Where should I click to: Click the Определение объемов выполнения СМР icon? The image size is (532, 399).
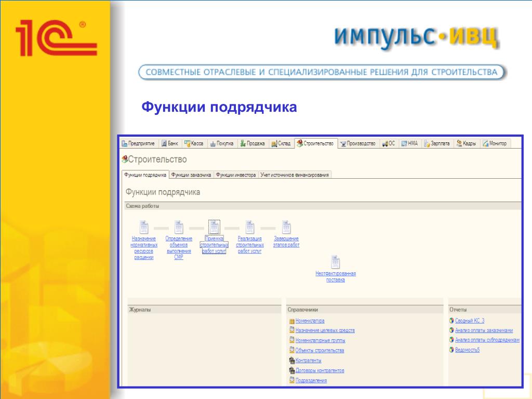click(x=179, y=227)
